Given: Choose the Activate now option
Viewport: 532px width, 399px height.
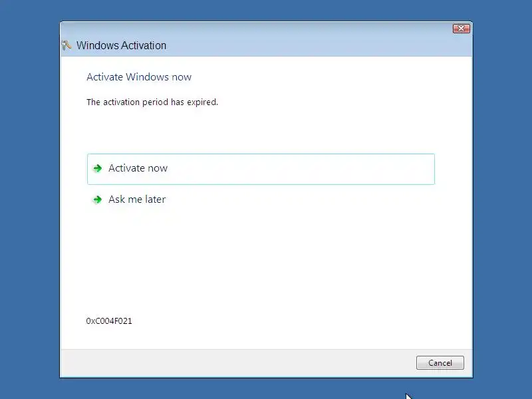Looking at the screenshot, I should coord(261,169).
